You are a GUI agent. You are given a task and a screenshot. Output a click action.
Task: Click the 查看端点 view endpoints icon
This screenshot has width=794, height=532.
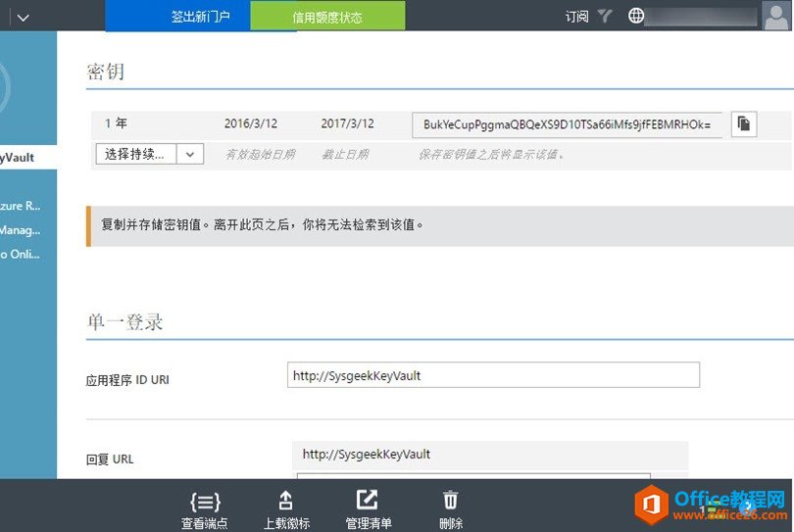pos(204,501)
